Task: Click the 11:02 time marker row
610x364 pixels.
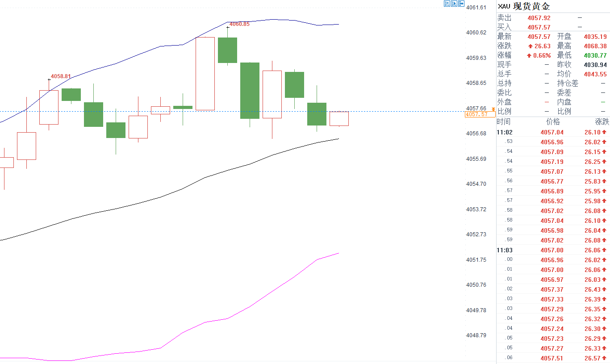Action: (553, 132)
